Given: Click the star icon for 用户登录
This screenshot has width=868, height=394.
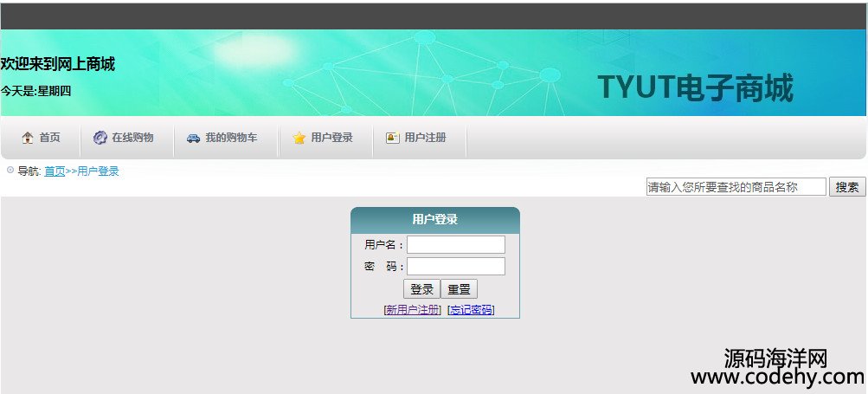Looking at the screenshot, I should [299, 138].
